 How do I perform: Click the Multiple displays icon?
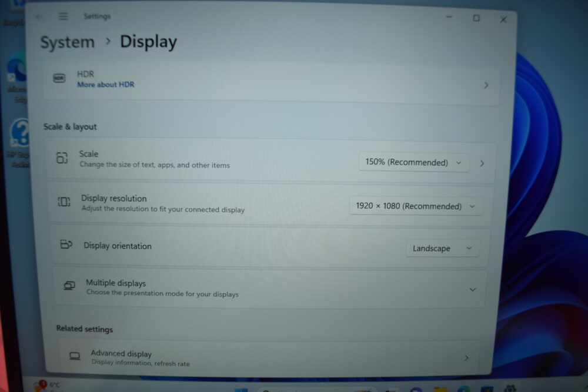69,286
